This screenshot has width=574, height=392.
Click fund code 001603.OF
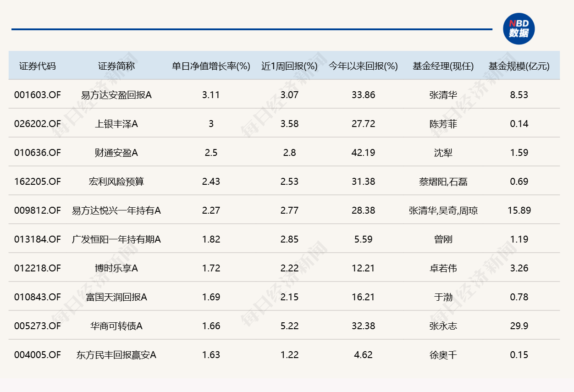tap(37, 95)
